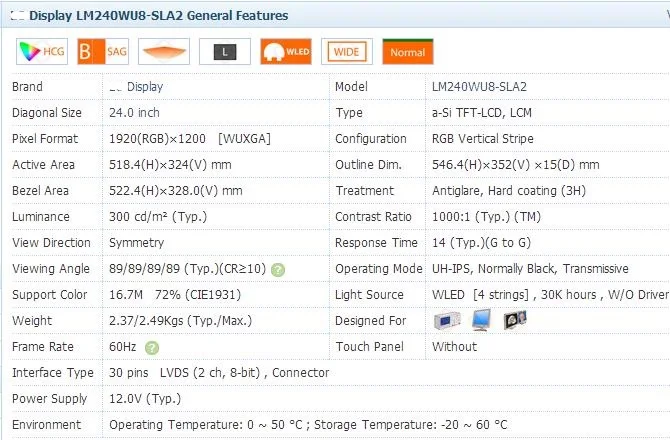
Task: Click the WLED [4 strings] light source value
Action: coord(550,295)
